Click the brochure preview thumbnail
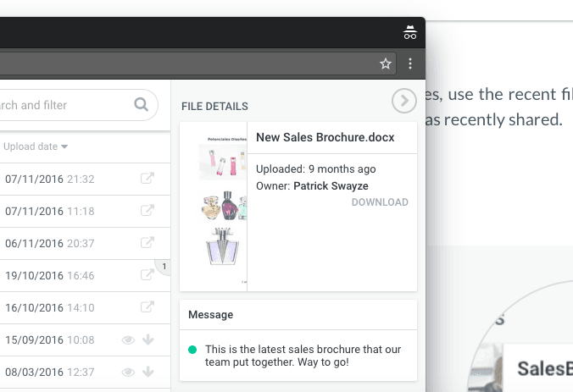This screenshot has width=573, height=392. [214, 207]
